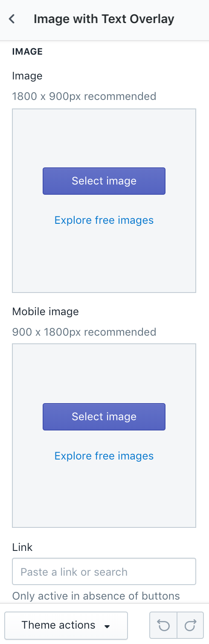The image size is (209, 644).
Task: Click the IMAGE section heading
Action: tap(27, 52)
